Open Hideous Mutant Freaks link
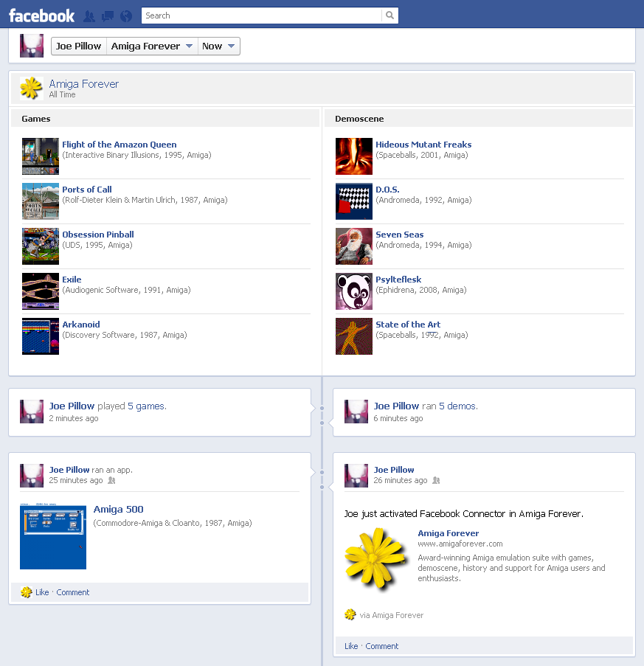 (423, 145)
